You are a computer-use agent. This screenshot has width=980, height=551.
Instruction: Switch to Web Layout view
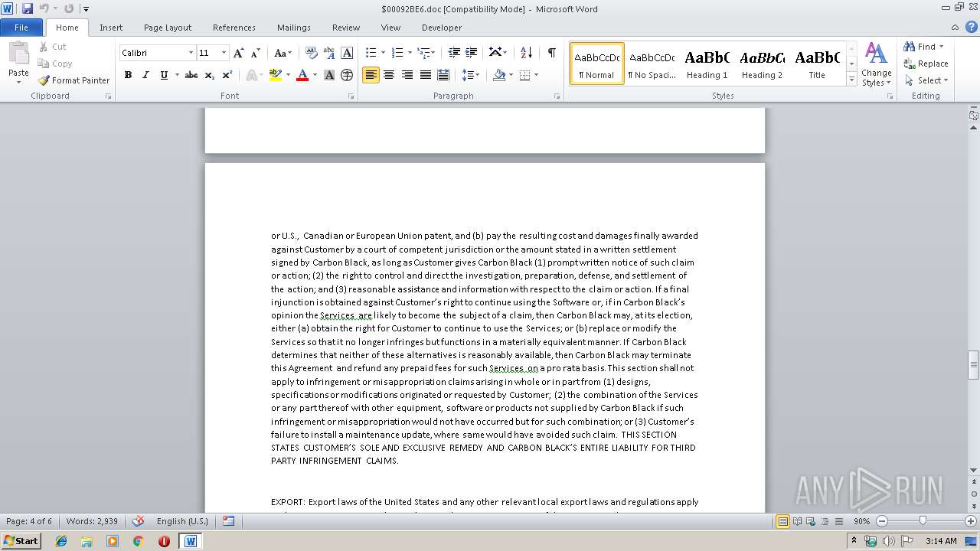click(811, 521)
